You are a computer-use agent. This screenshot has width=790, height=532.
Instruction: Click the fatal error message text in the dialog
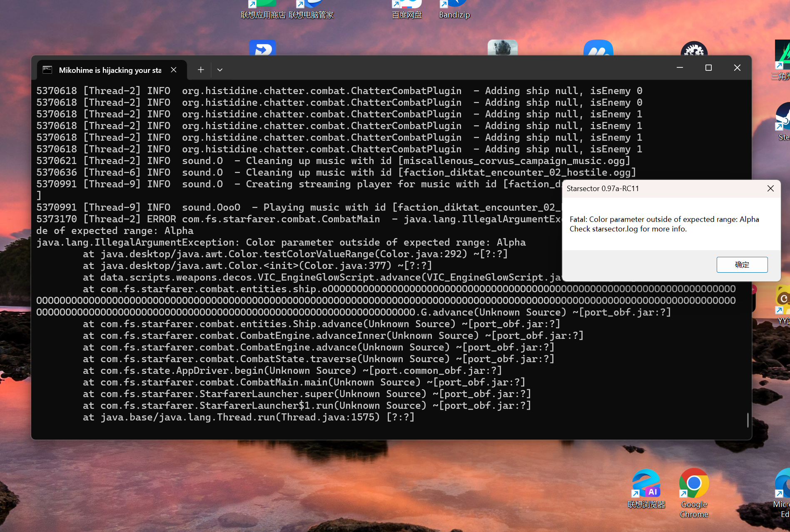point(664,219)
